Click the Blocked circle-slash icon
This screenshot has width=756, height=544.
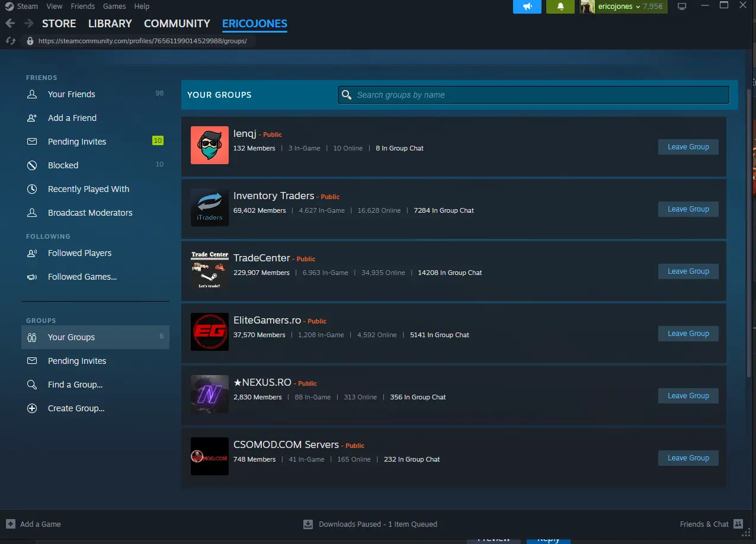tap(32, 165)
